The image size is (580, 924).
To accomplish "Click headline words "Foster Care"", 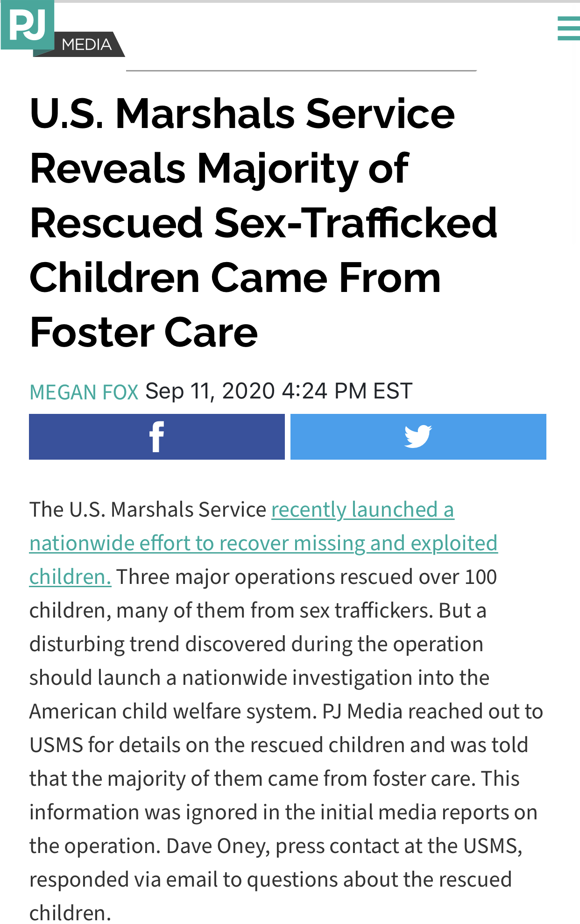I will (x=143, y=333).
